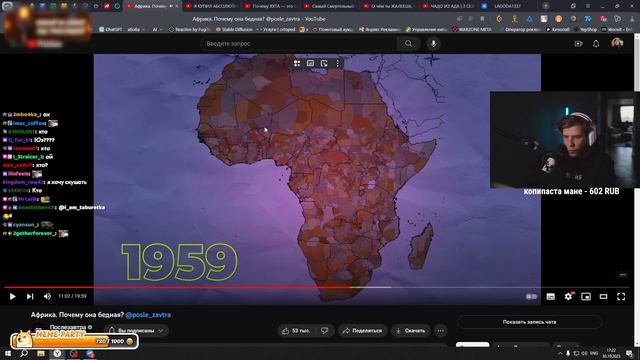640x360 pixels.
Task: Expand the AI bookmark folder
Action: click(x=157, y=29)
